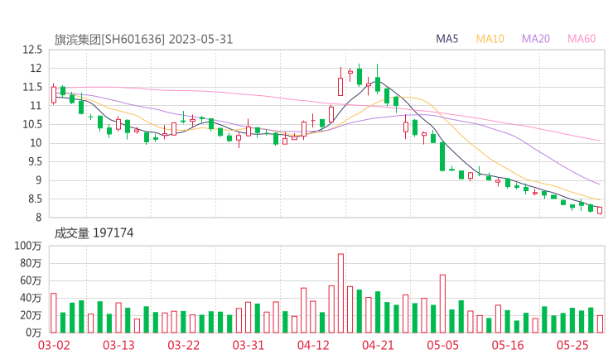
Task: Click the 10.5 price axis label
Action: coord(32,125)
